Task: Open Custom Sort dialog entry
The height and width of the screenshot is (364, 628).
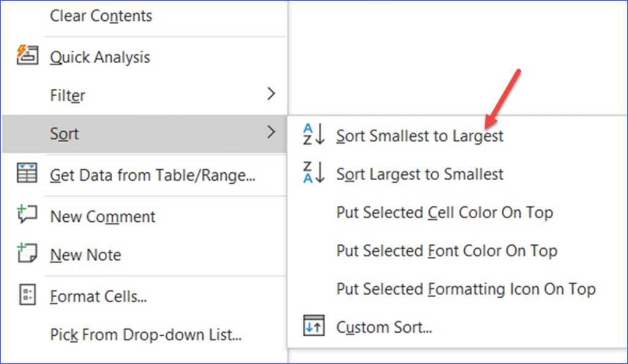Action: coord(384,327)
